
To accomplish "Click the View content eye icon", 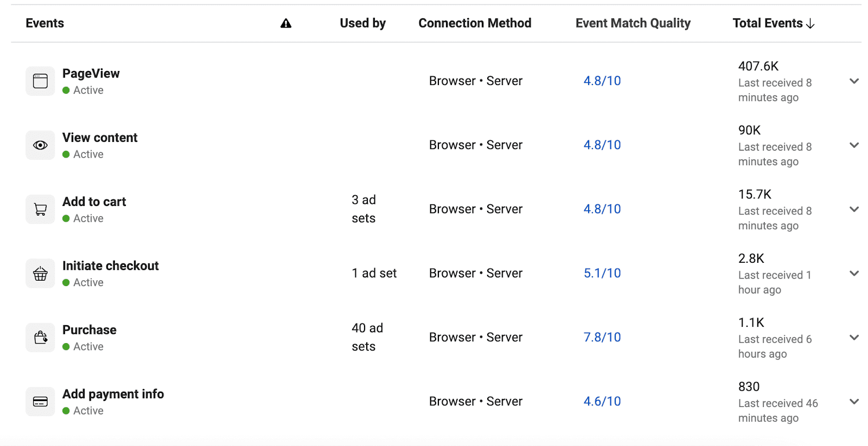I will (x=40, y=145).
